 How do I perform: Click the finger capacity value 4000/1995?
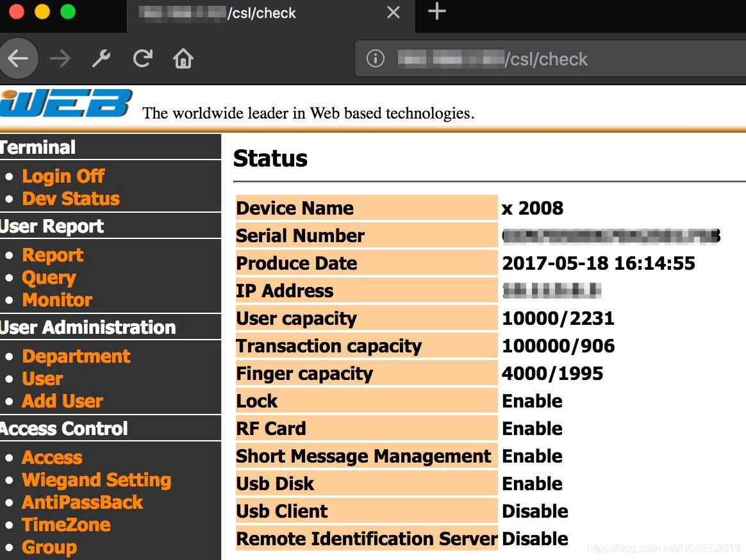point(552,374)
